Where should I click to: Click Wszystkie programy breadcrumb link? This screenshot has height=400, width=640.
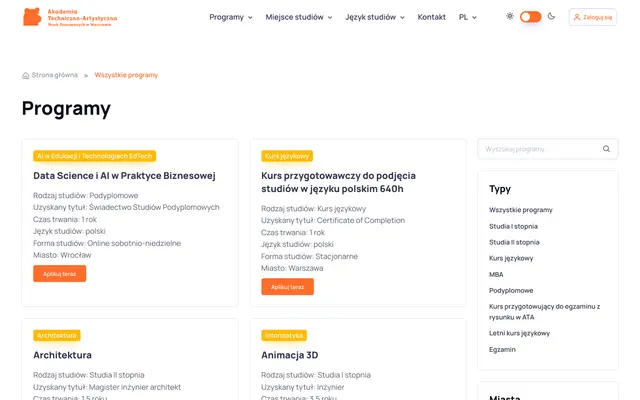pos(126,75)
